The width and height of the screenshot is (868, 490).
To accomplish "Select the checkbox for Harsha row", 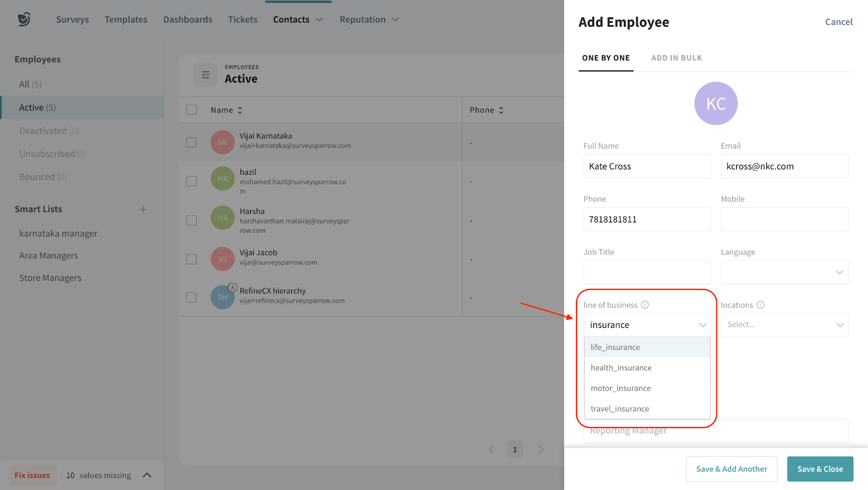I will (x=192, y=220).
